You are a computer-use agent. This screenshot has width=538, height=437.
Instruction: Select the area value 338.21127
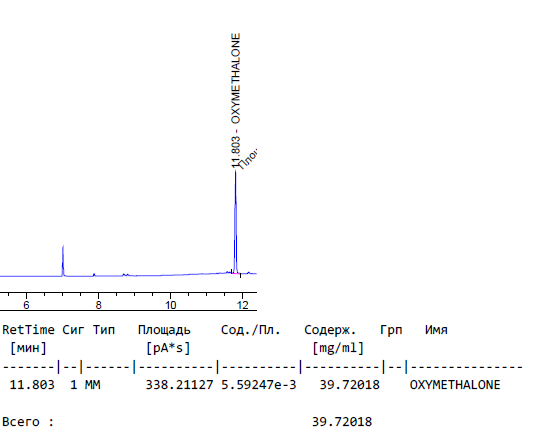tap(179, 385)
